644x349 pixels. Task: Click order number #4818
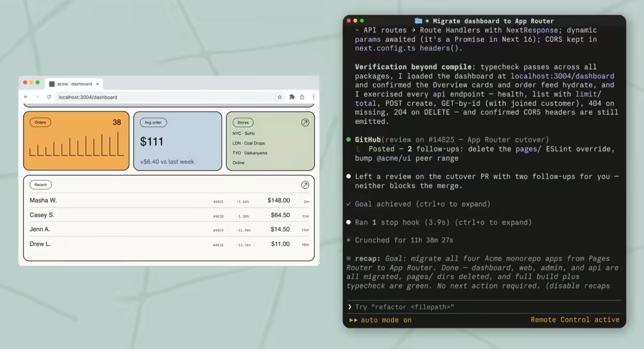point(218,245)
